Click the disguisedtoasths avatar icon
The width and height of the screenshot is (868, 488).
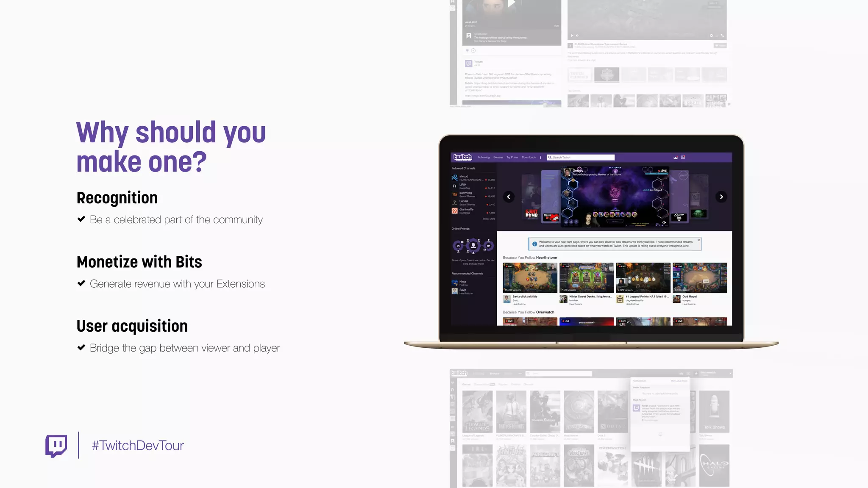[620, 299]
